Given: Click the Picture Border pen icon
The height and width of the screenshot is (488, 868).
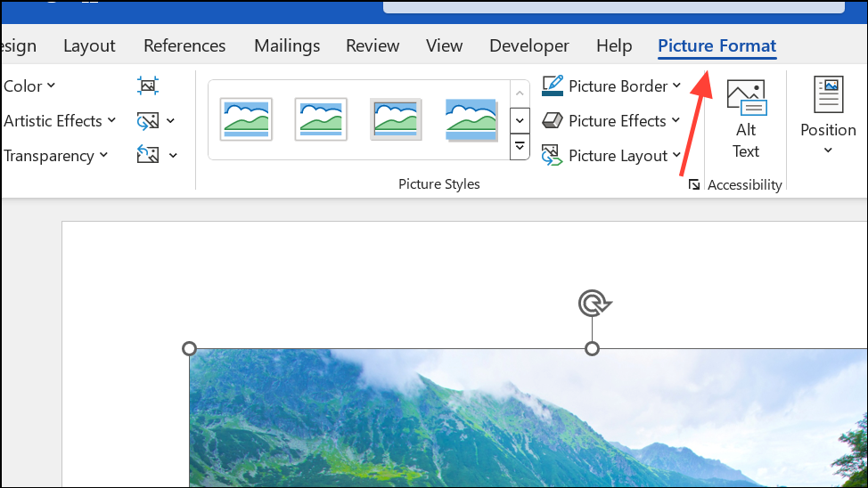Looking at the screenshot, I should pyautogui.click(x=553, y=85).
